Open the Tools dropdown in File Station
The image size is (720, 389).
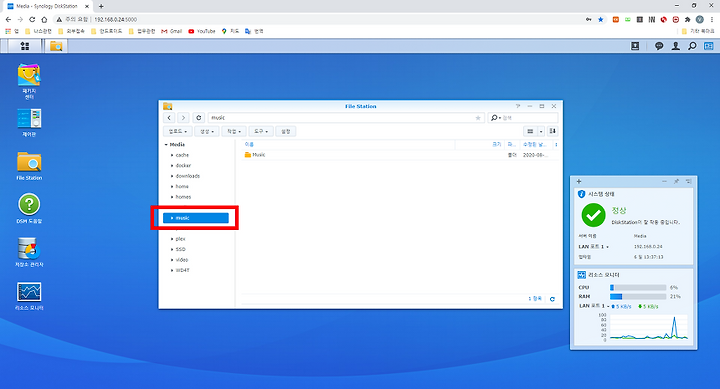point(261,131)
